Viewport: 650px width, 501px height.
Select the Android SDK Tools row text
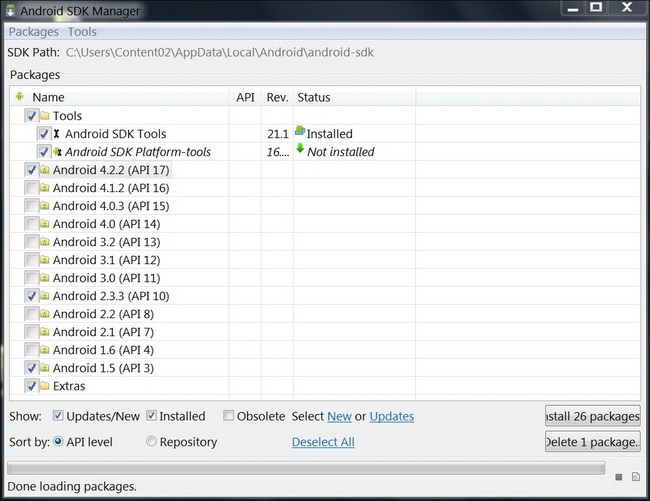click(116, 134)
